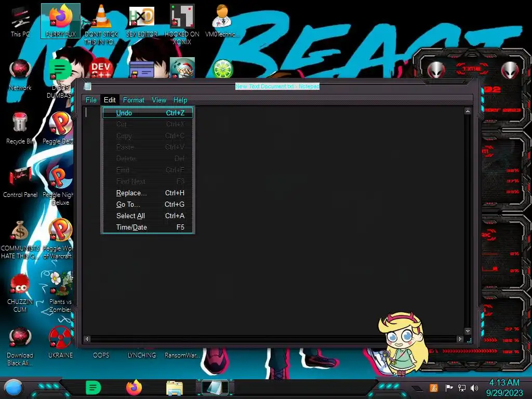Click the right alien head gadget icon
Viewport: 532px width, 399px height.
(510, 70)
